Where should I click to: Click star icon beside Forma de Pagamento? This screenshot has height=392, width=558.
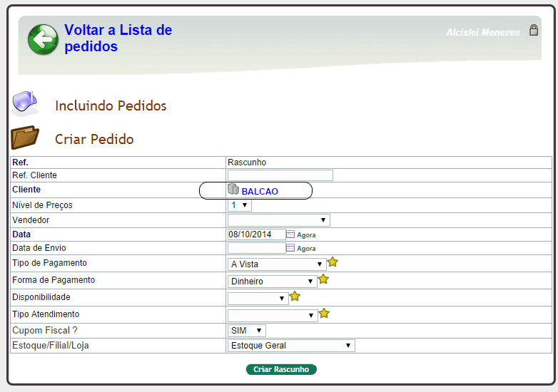click(x=323, y=279)
